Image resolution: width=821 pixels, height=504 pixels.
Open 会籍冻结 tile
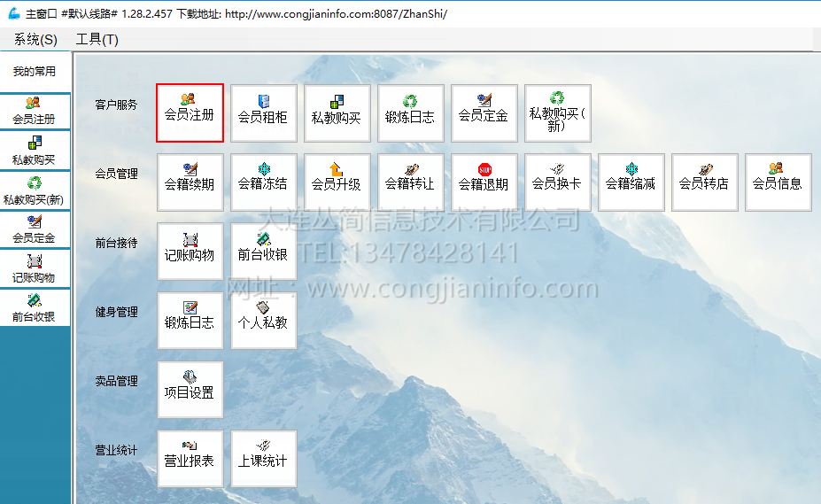(263, 182)
